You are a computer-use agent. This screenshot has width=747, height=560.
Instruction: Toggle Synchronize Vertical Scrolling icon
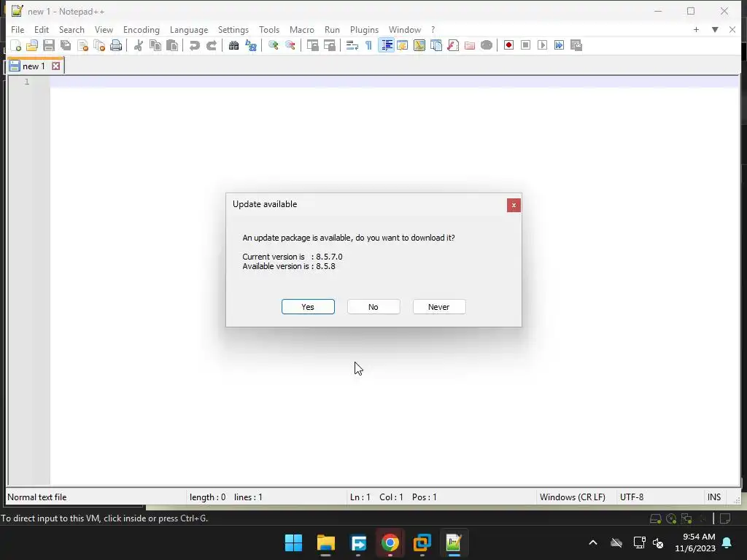312,45
